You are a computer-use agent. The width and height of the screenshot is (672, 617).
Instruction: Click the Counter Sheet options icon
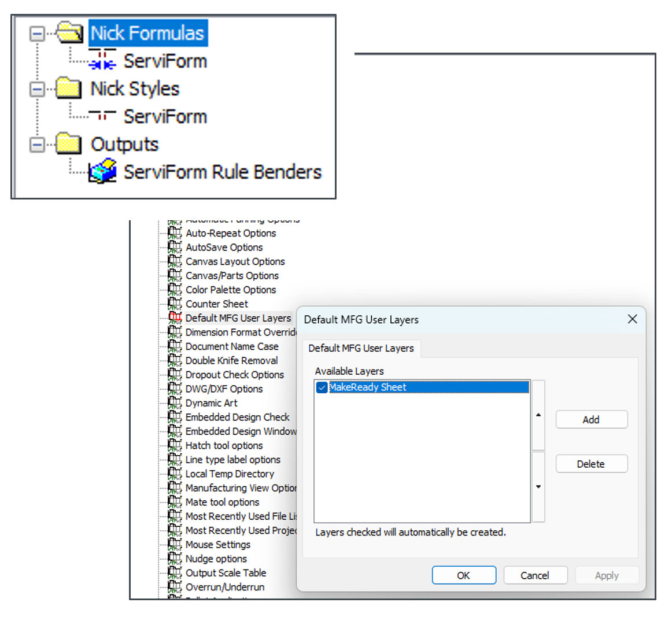click(x=175, y=304)
